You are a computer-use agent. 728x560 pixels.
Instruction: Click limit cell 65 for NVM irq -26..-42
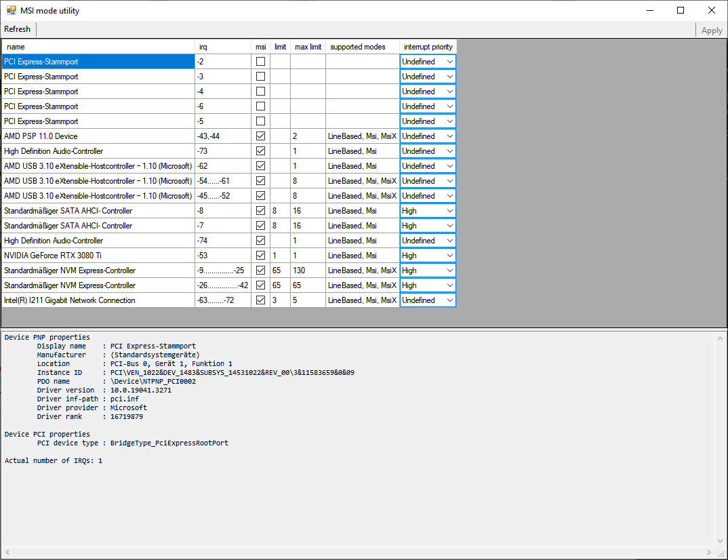click(x=281, y=285)
